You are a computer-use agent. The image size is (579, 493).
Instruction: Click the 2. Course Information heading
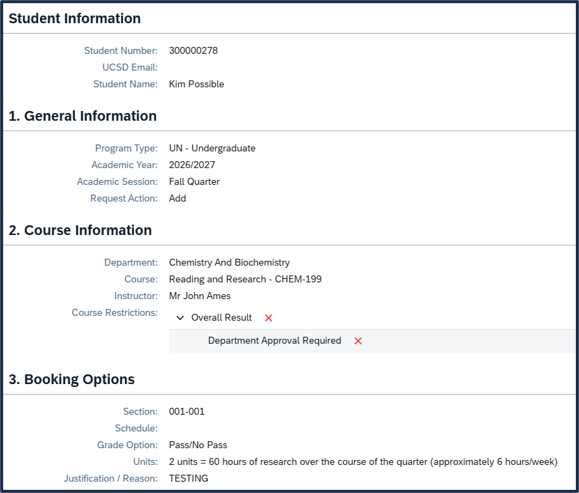tap(80, 230)
